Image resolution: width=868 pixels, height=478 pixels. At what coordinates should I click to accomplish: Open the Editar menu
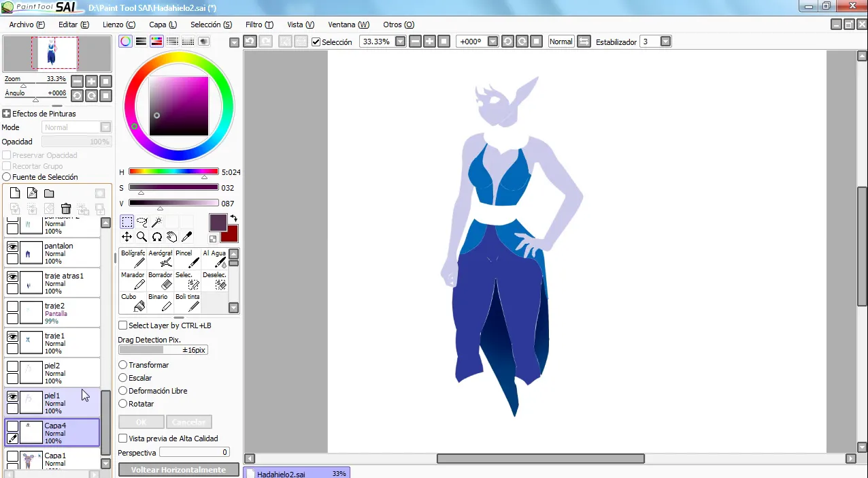coord(73,25)
